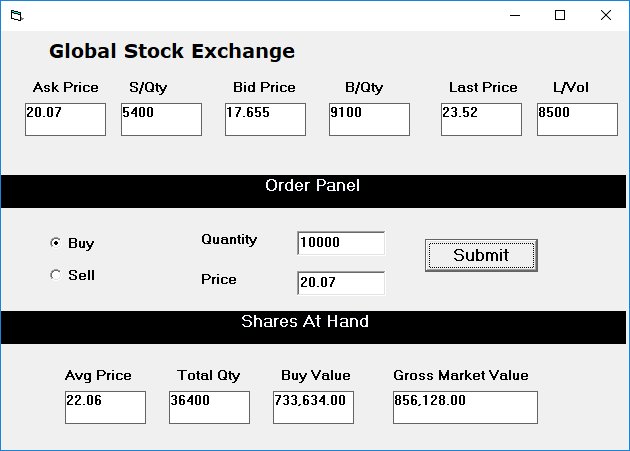Click the Bid Price text box
The height and width of the screenshot is (451, 630).
coord(266,119)
